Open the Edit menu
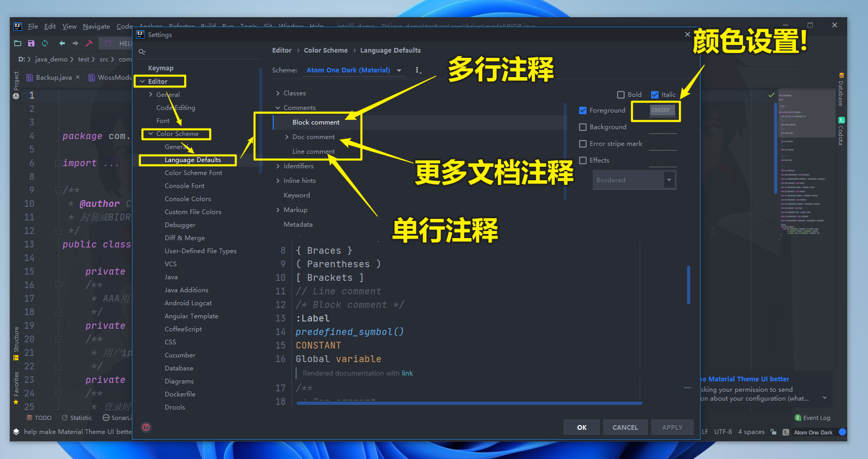The height and width of the screenshot is (459, 868). pos(50,27)
